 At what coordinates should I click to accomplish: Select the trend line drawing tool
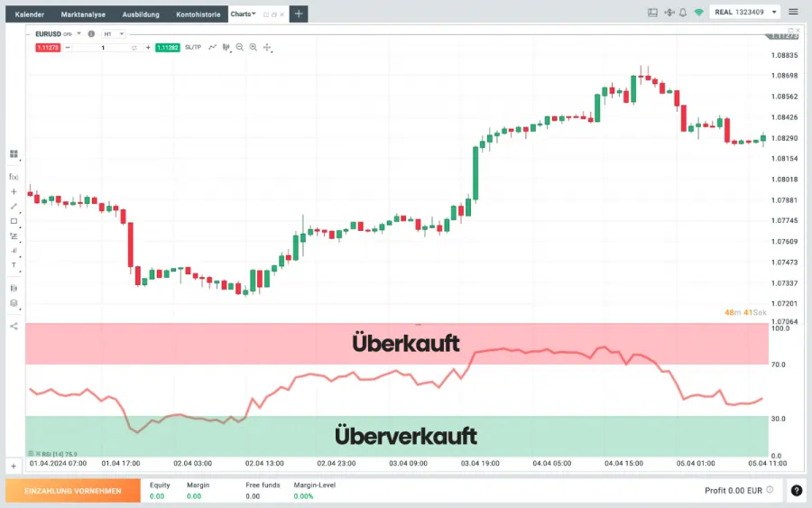coord(14,206)
